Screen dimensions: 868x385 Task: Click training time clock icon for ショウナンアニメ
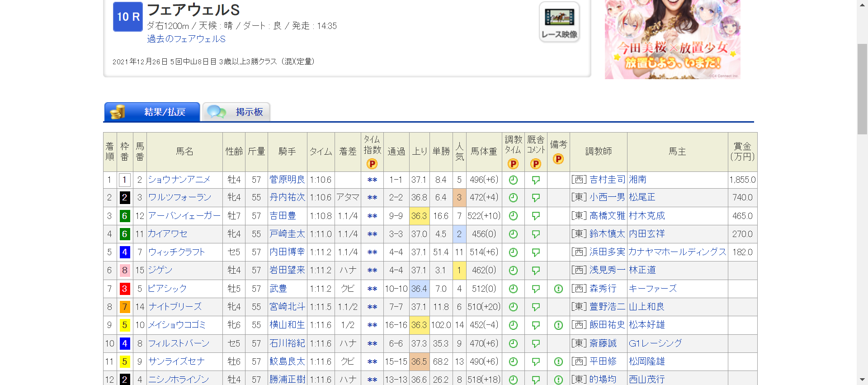(x=513, y=180)
